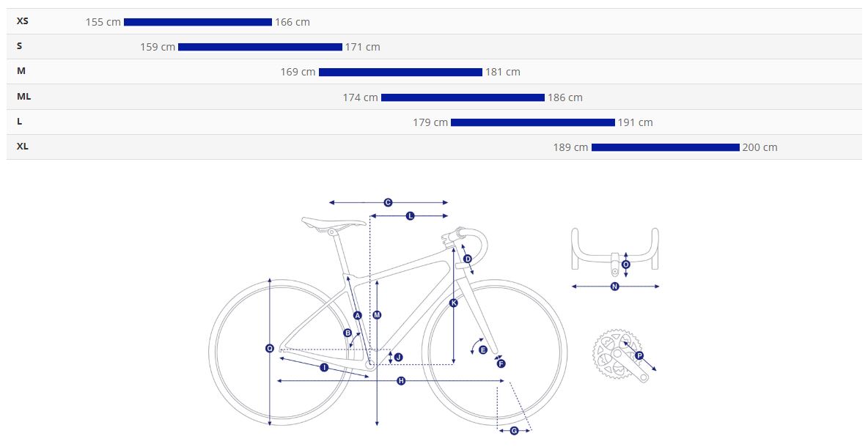Click the N handlebar width marker

coord(614,287)
